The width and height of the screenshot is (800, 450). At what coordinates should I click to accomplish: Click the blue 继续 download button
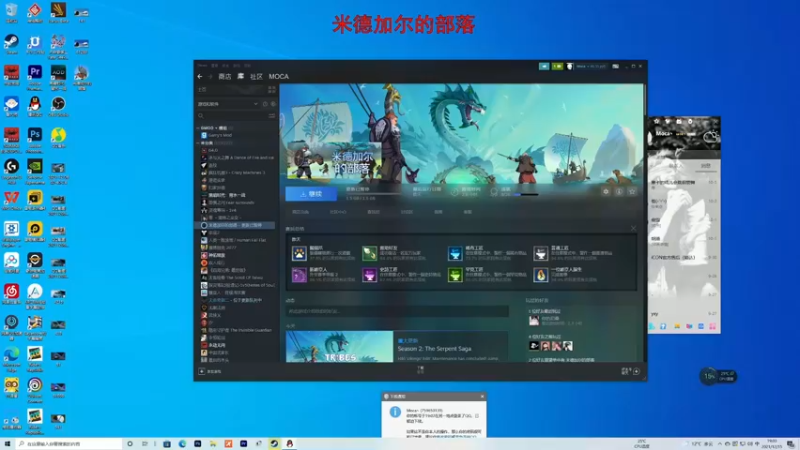pyautogui.click(x=311, y=194)
